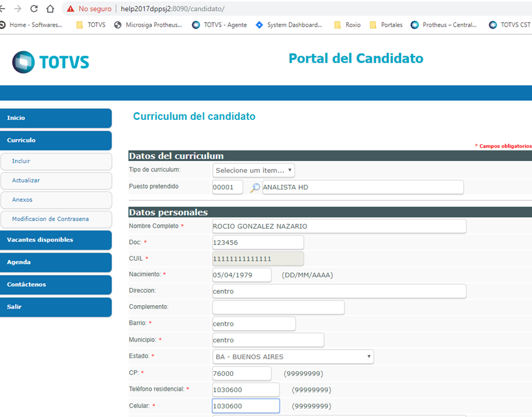Click the ANALISTA HD description field
This screenshot has height=417, width=532.
pyautogui.click(x=363, y=188)
